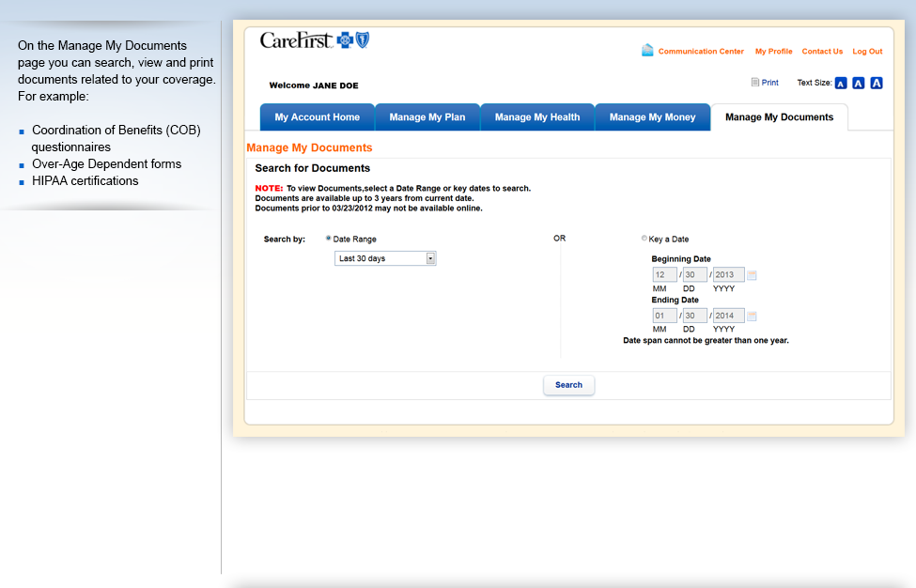Click the Ending Date year field

[728, 316]
